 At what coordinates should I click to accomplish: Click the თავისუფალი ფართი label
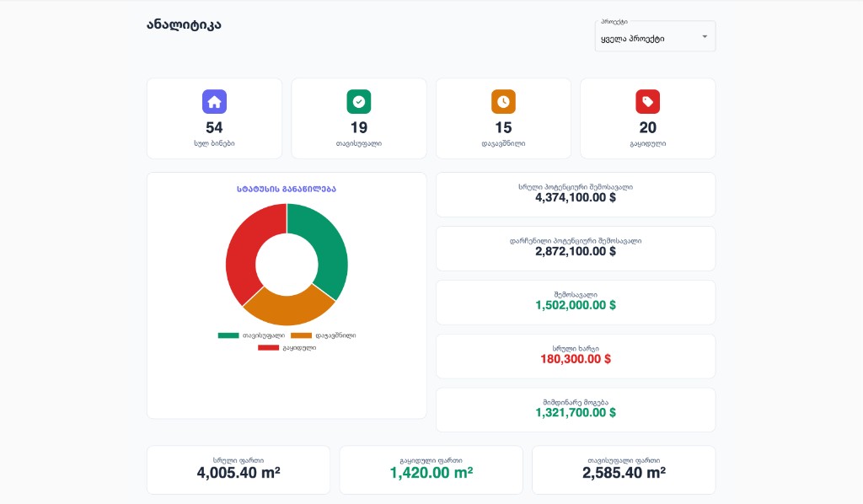(x=624, y=460)
